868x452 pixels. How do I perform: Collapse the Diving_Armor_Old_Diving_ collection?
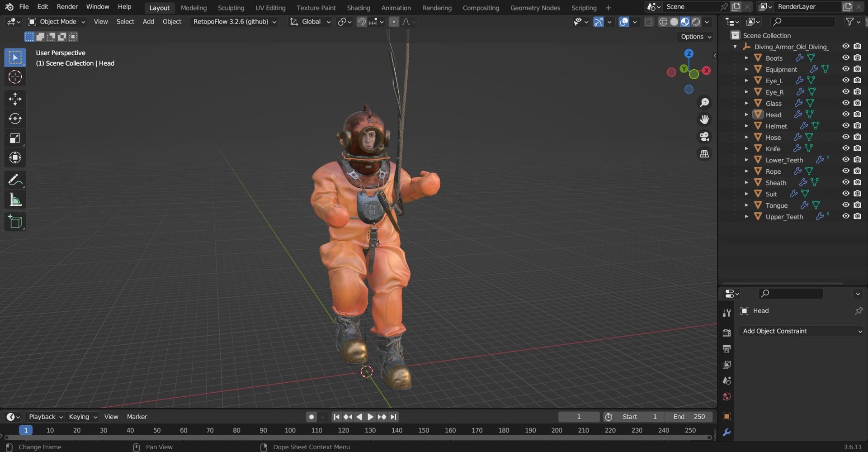735,47
